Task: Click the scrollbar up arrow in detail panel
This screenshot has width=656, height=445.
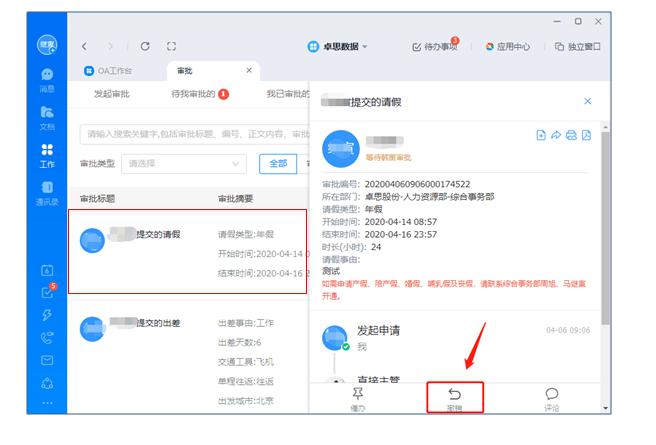Action: point(605,127)
